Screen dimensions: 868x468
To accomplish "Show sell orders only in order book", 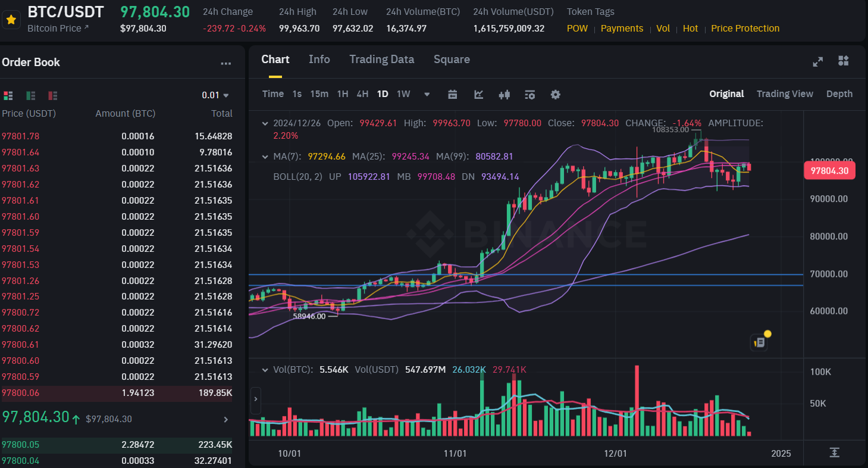I will 53,95.
